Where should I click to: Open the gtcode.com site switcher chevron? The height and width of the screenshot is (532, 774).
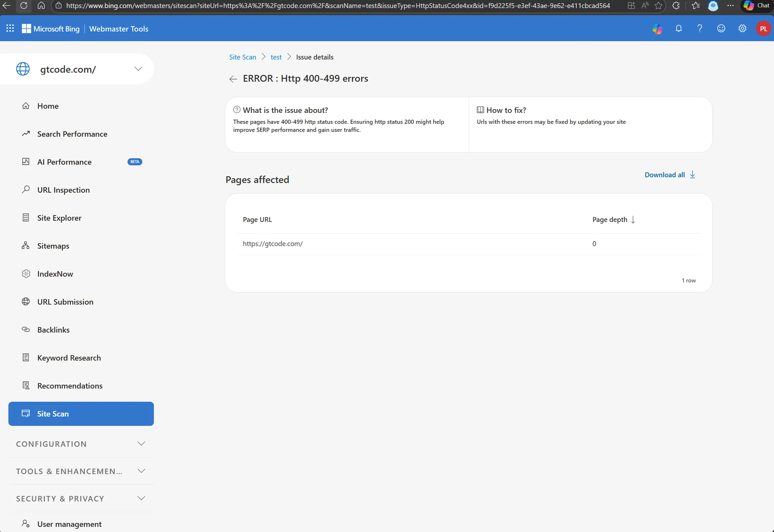138,69
